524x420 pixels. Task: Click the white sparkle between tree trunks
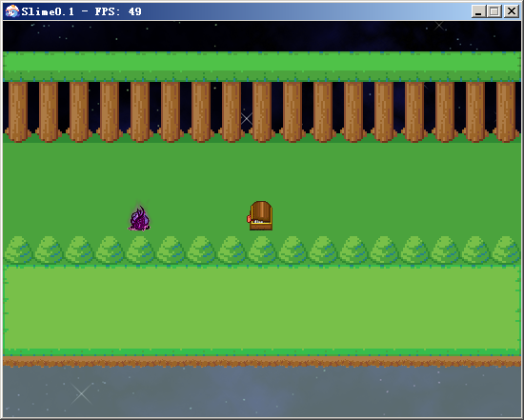click(x=247, y=118)
